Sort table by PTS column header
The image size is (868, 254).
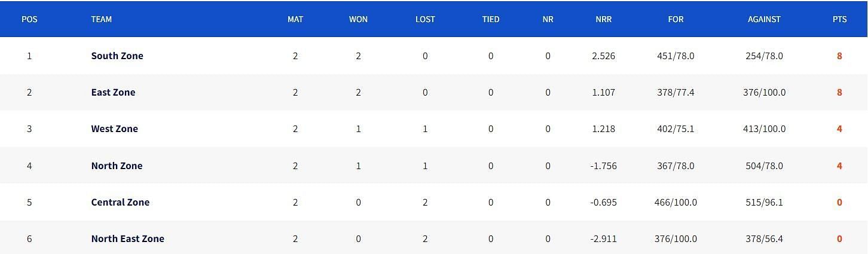click(839, 19)
